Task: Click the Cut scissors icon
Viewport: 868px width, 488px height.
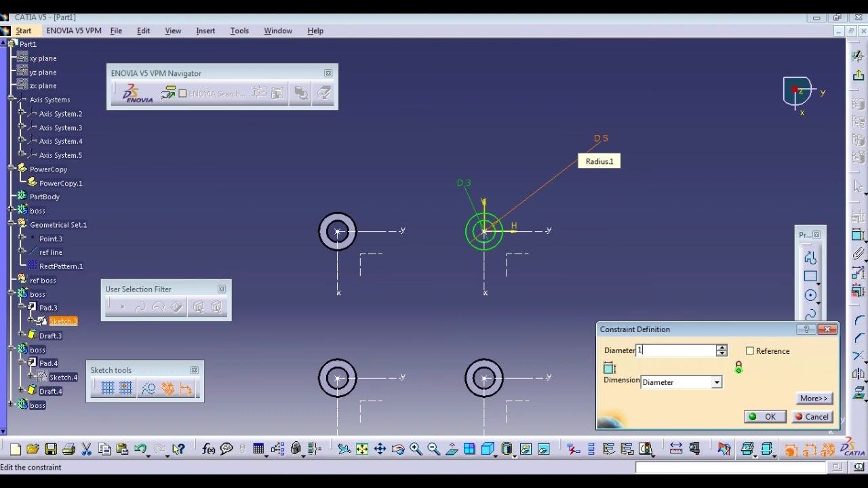Action: tap(87, 449)
